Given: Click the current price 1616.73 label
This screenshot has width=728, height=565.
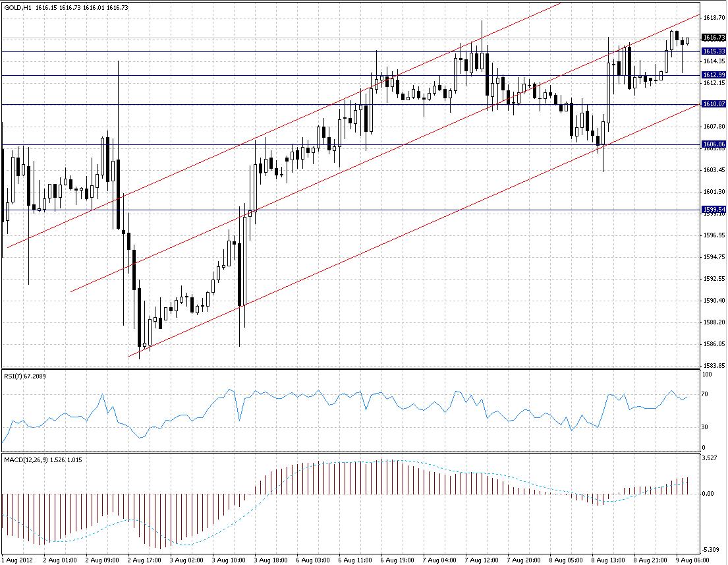Looking at the screenshot, I should point(714,37).
